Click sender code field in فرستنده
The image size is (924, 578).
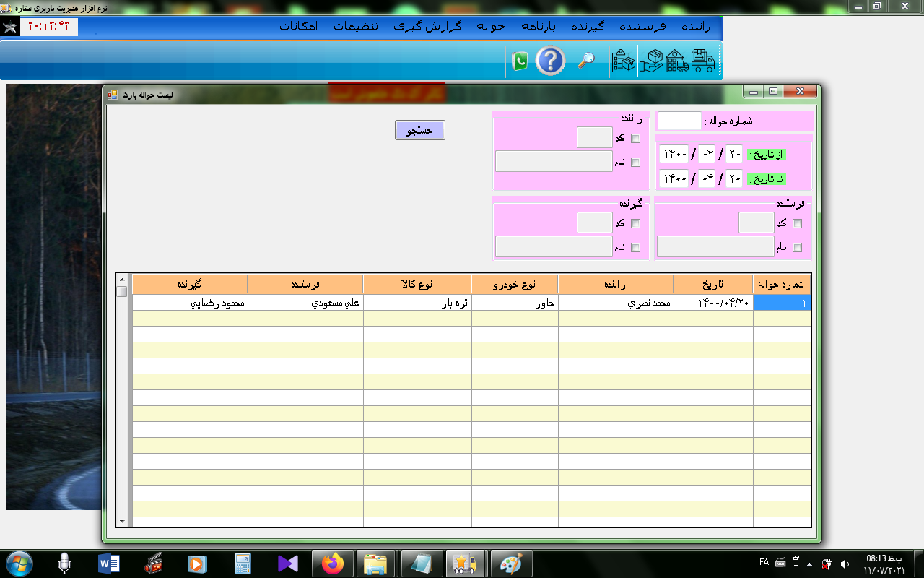pyautogui.click(x=757, y=223)
